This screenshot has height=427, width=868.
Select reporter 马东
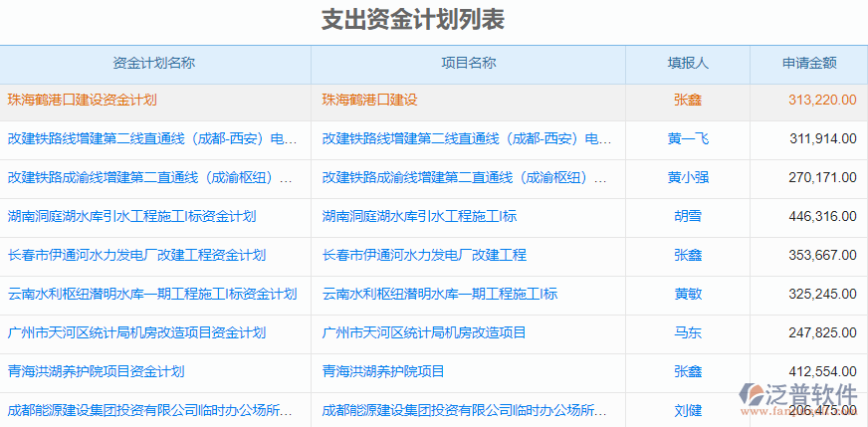click(687, 332)
